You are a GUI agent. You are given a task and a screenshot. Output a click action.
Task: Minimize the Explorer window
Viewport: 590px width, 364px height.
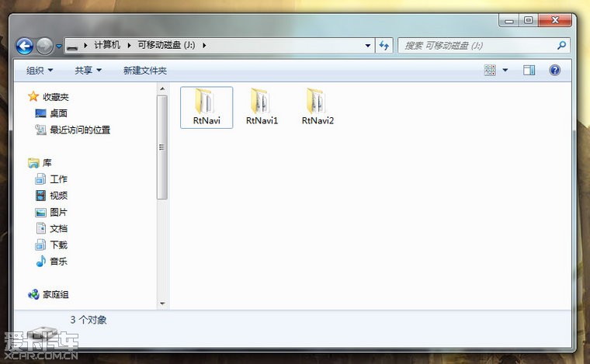[x=509, y=21]
